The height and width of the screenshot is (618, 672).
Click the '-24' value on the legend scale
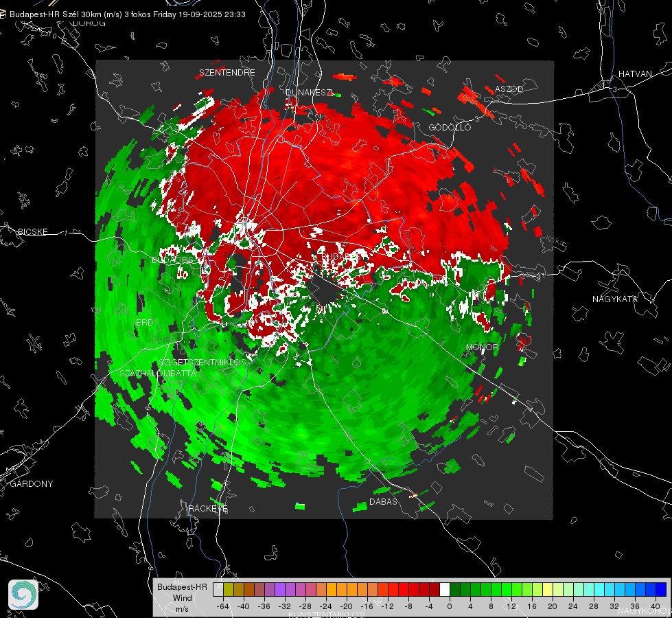point(326,606)
